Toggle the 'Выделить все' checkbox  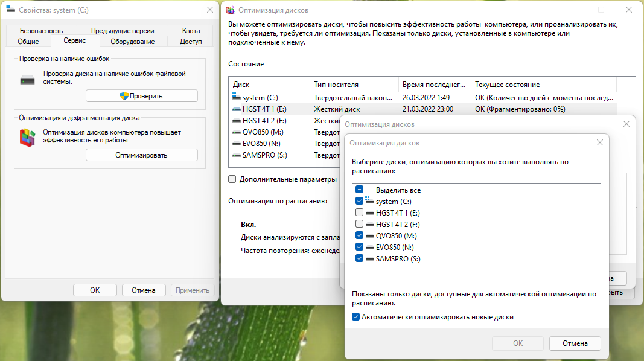pyautogui.click(x=359, y=190)
